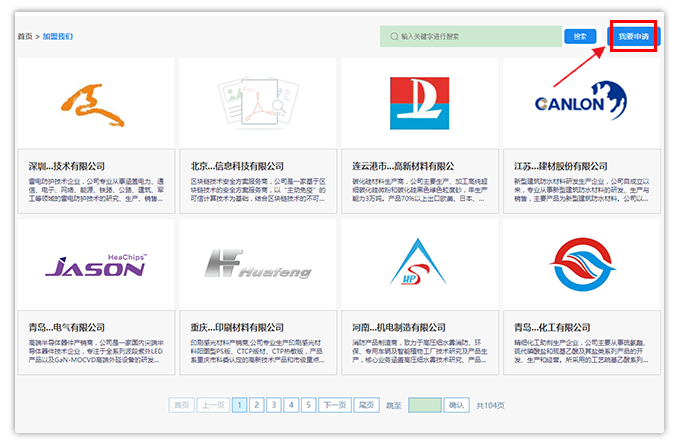This screenshot has height=446, width=677.
Task: Open company title 青岛...化工有限公司
Action: pyautogui.click(x=552, y=328)
